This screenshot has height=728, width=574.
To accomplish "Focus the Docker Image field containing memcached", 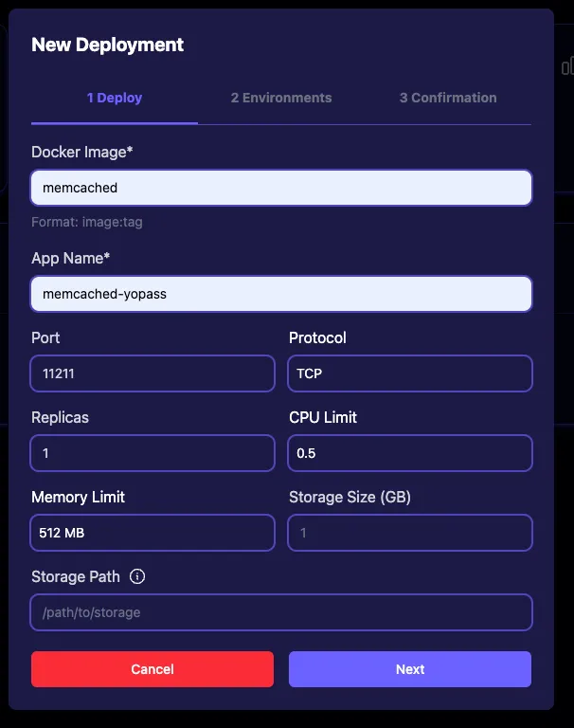I will (281, 188).
